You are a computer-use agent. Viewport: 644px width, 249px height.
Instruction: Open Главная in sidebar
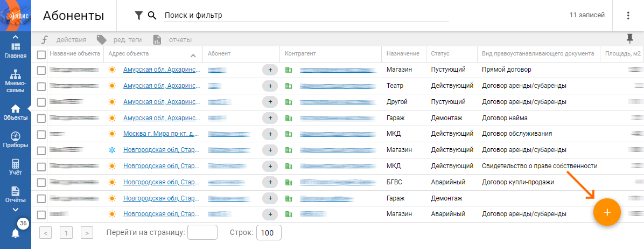16,51
